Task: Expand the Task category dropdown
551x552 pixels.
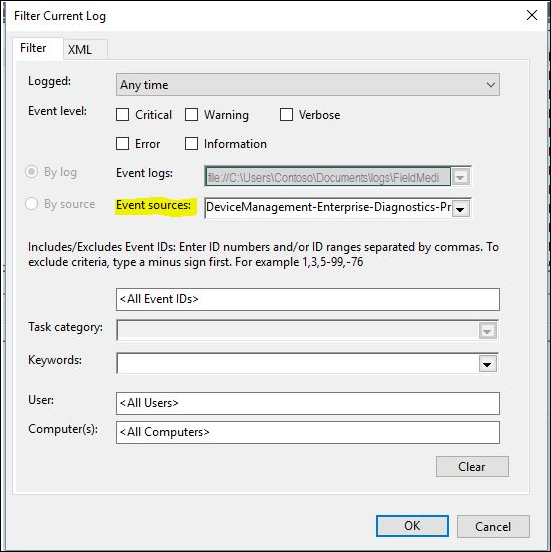Action: (487, 331)
